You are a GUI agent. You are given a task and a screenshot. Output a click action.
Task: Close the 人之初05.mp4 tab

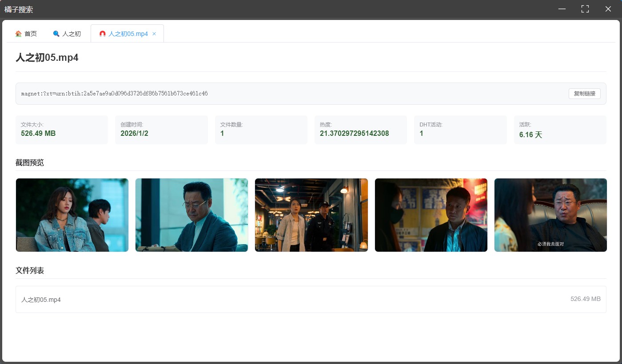coord(154,34)
